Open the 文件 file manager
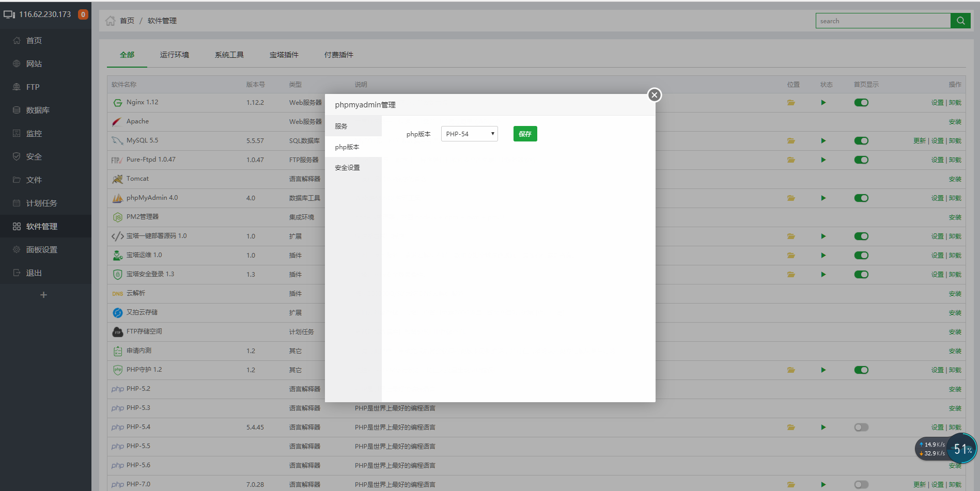 tap(33, 179)
